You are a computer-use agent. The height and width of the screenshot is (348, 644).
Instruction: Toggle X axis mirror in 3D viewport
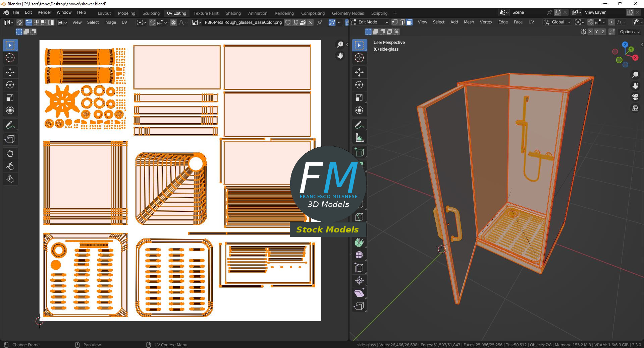[x=590, y=32]
